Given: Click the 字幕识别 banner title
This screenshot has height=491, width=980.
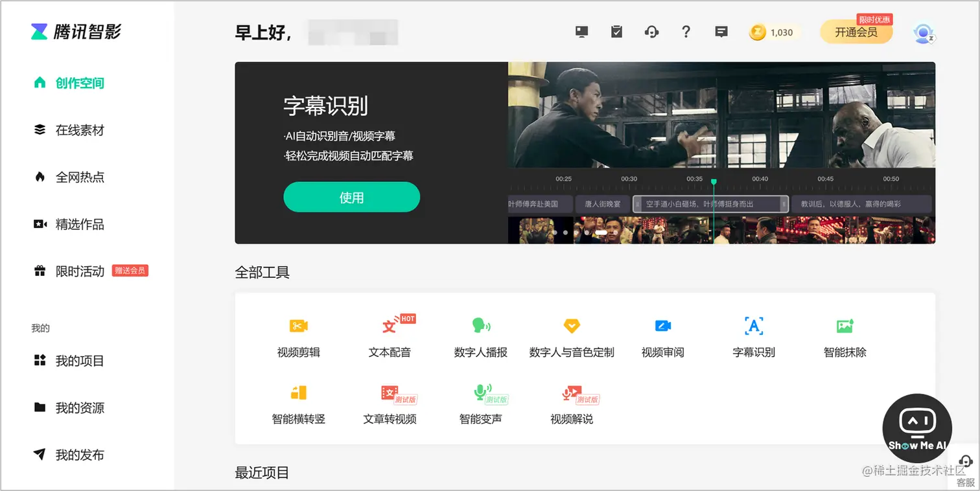Looking at the screenshot, I should pos(325,106).
